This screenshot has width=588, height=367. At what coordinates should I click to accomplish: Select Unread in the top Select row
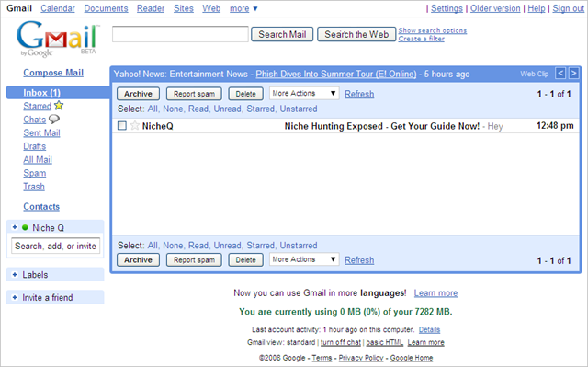[x=228, y=109]
